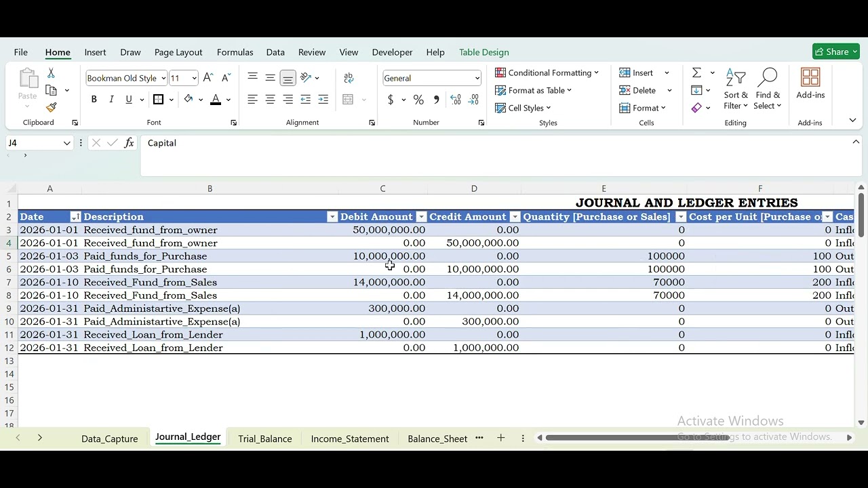
Task: Click the horizontal scrollbar thumb
Action: tap(637, 438)
